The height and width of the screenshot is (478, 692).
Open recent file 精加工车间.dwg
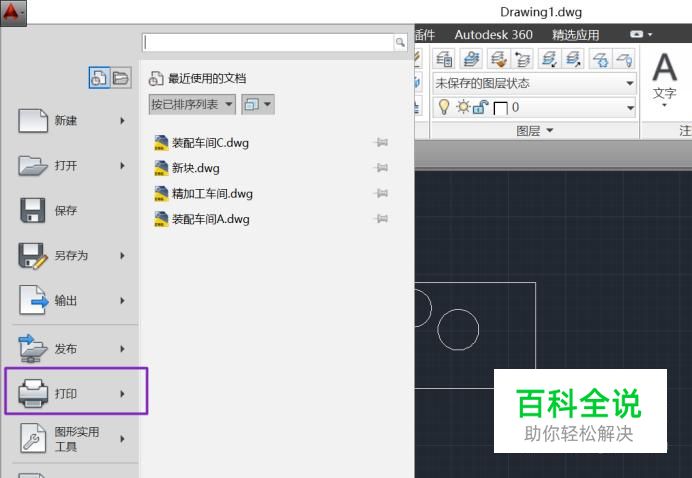pos(204,194)
